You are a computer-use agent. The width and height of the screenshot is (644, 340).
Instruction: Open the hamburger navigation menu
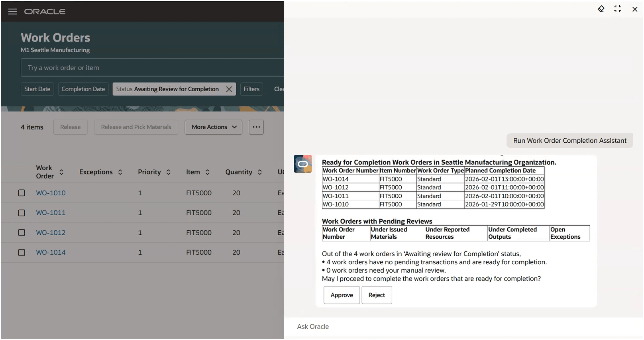(12, 12)
